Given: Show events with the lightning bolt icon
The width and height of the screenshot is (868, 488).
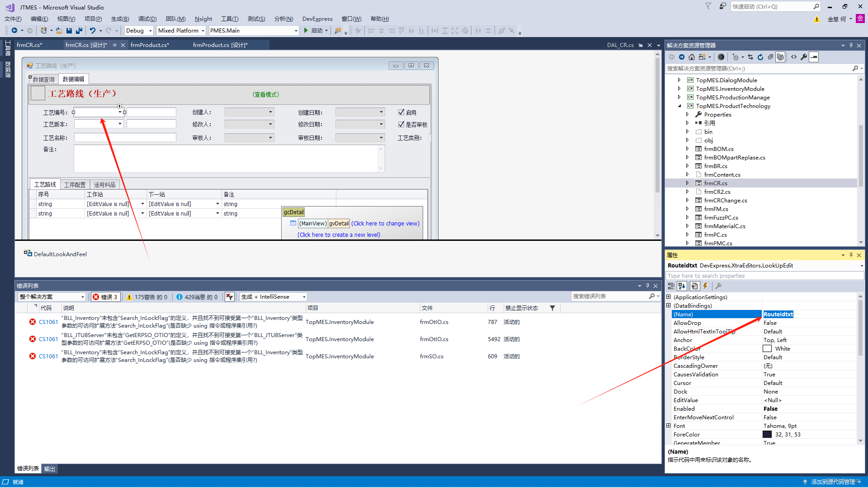Looking at the screenshot, I should tap(705, 286).
